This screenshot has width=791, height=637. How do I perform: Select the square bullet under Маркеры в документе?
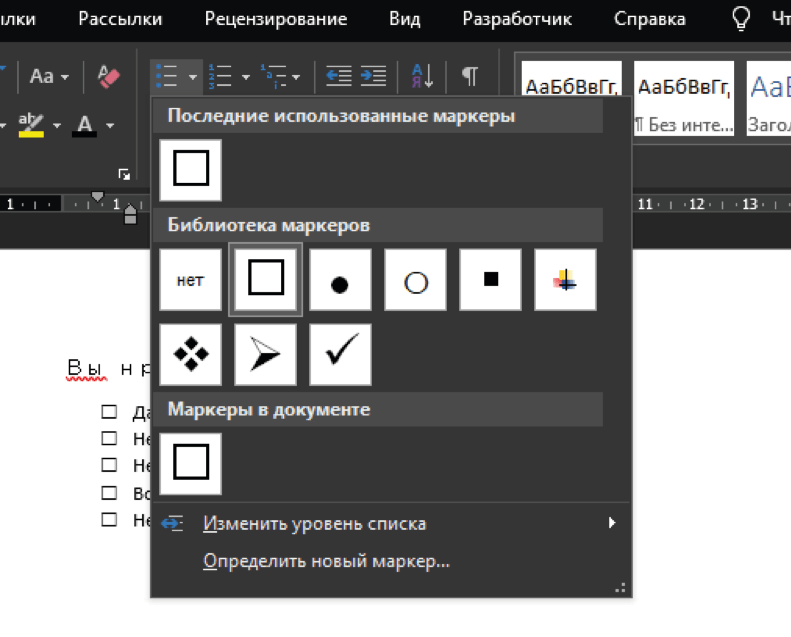pyautogui.click(x=191, y=464)
